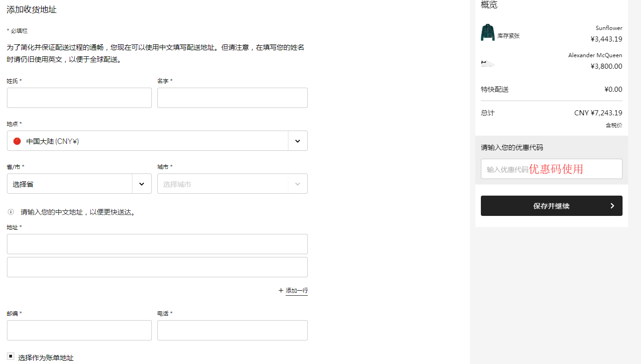The image size is (641, 364).
Task: Click the Alexander McQueen sneaker thumbnail
Action: [486, 62]
